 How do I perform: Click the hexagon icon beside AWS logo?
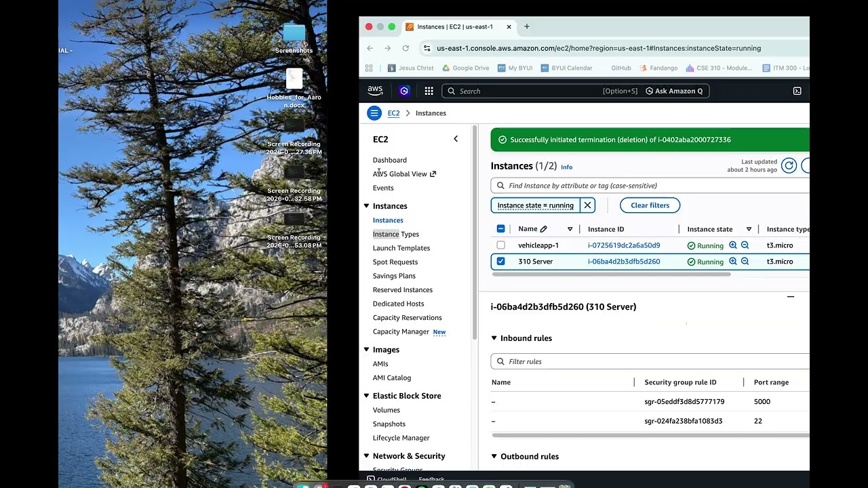pyautogui.click(x=404, y=91)
